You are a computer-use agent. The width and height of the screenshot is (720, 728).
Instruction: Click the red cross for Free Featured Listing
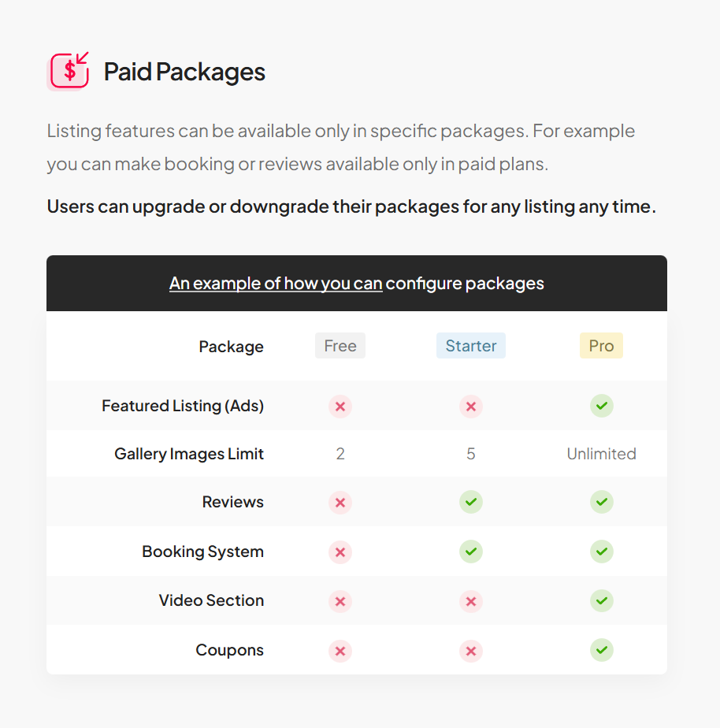(x=340, y=407)
